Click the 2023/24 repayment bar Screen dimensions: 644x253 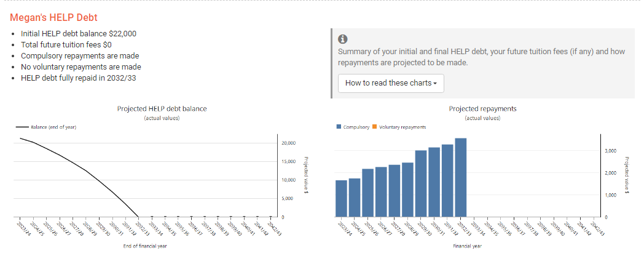(x=341, y=198)
